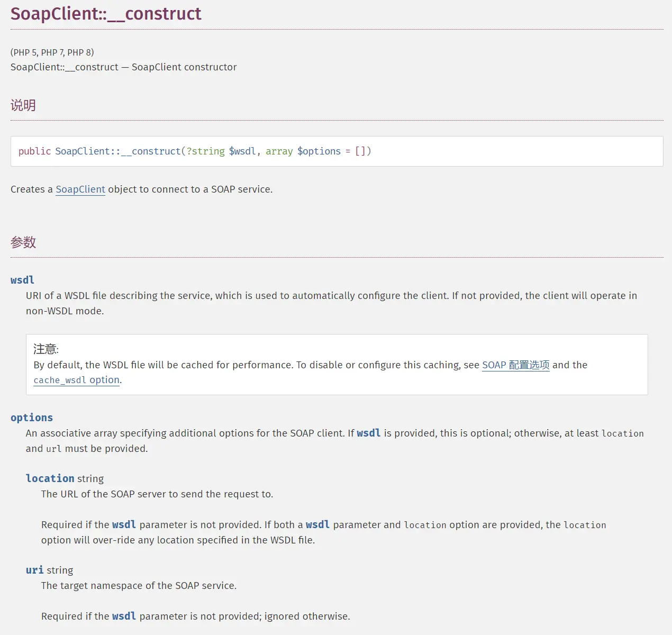Select the wsdl parameter name heading

point(22,280)
